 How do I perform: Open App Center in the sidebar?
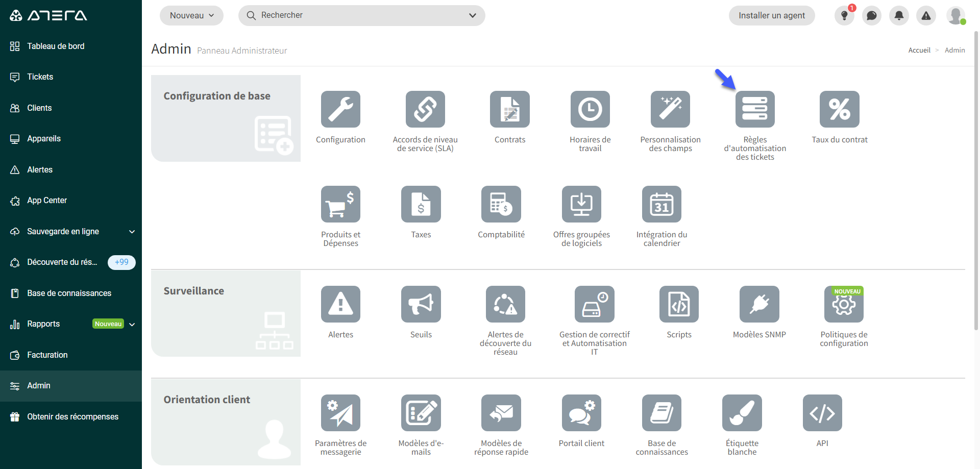tap(71, 201)
